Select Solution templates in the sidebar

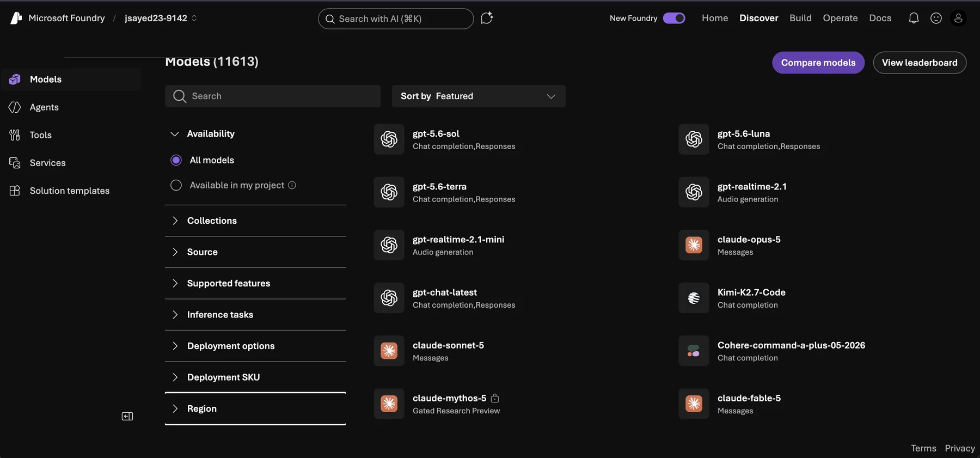click(x=71, y=191)
